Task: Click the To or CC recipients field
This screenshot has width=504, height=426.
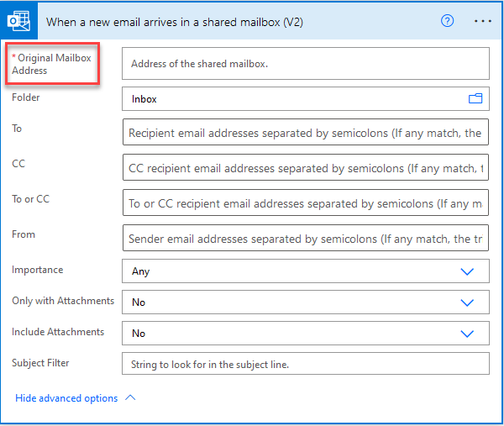Action: [x=306, y=202]
